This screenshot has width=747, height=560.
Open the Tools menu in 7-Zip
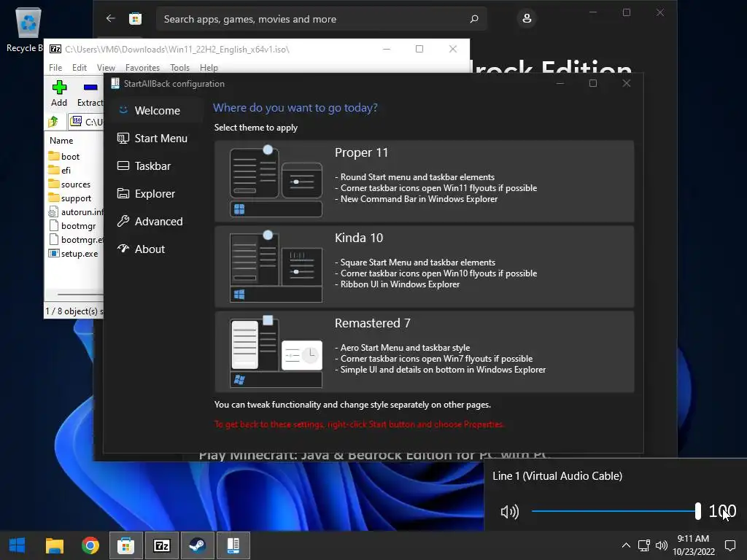[x=179, y=68]
